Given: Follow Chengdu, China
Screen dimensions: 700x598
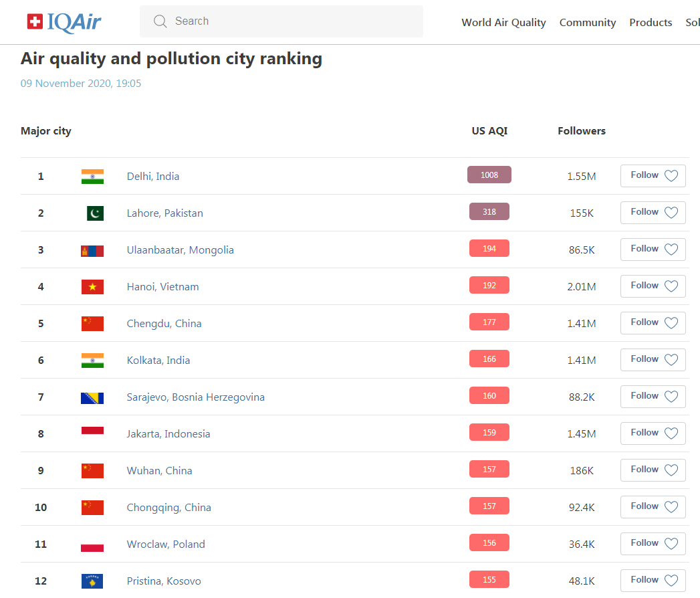Looking at the screenshot, I should coord(653,323).
